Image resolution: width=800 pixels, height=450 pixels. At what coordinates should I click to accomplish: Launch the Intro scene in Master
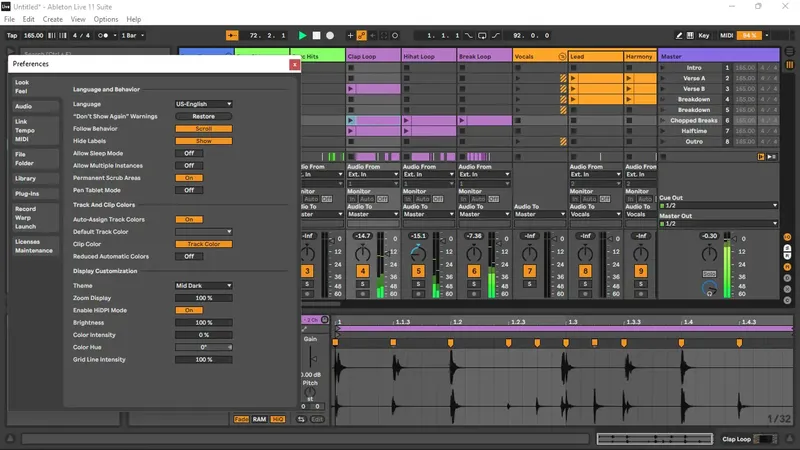(665, 67)
